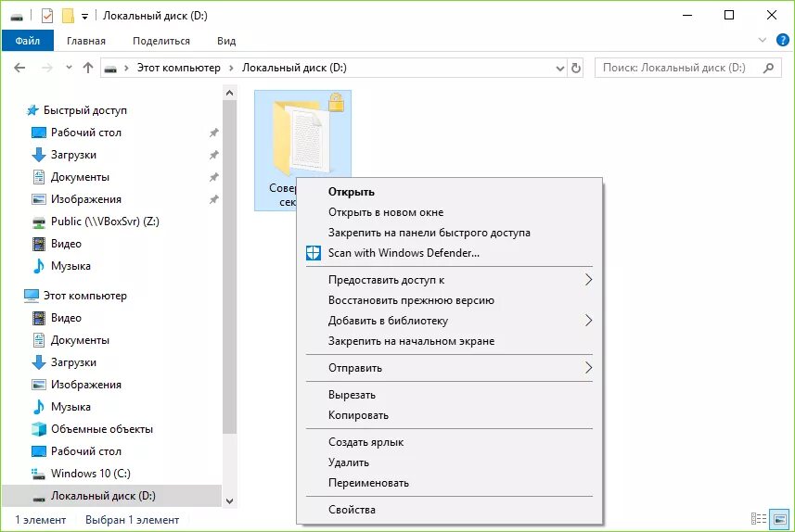Refresh the folder view

click(575, 68)
